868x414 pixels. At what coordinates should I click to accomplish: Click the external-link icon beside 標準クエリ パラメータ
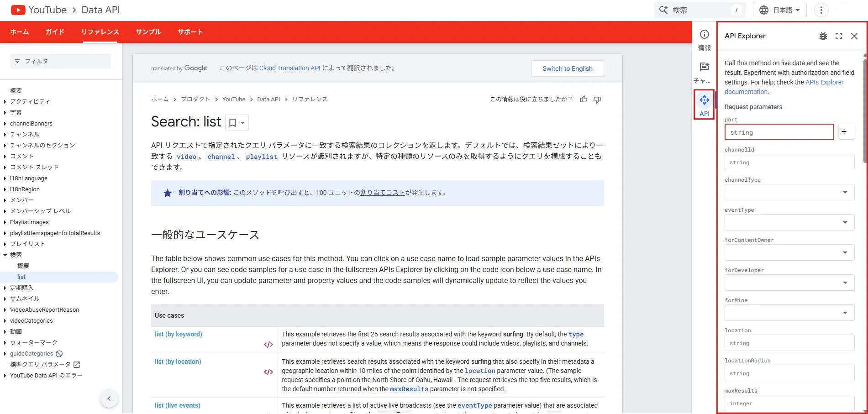tap(77, 365)
